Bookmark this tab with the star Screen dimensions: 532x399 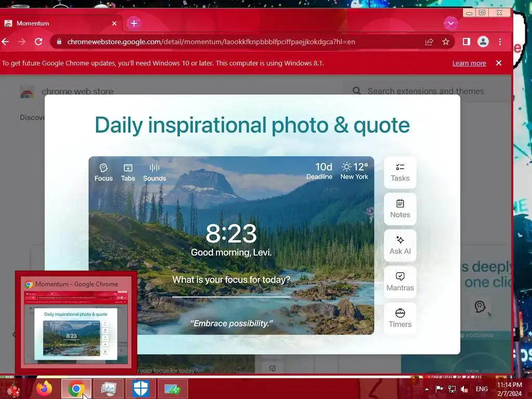click(x=445, y=42)
